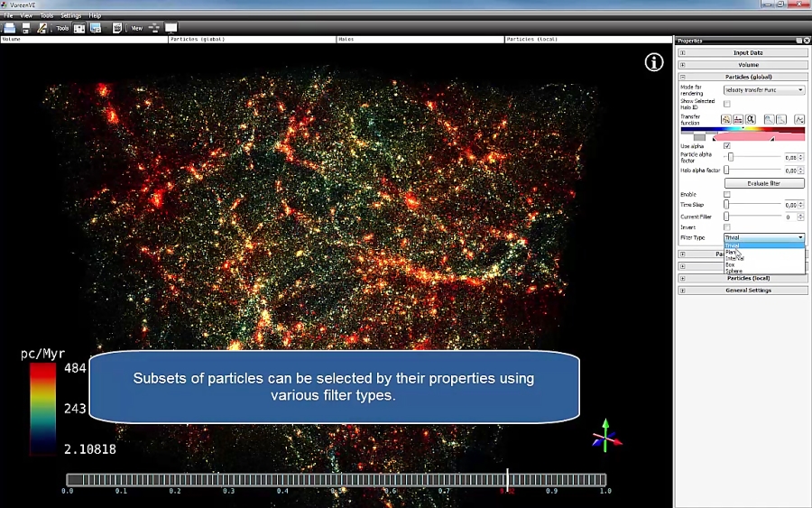812x508 pixels.
Task: Click the load transfer function icon
Action: pos(726,120)
